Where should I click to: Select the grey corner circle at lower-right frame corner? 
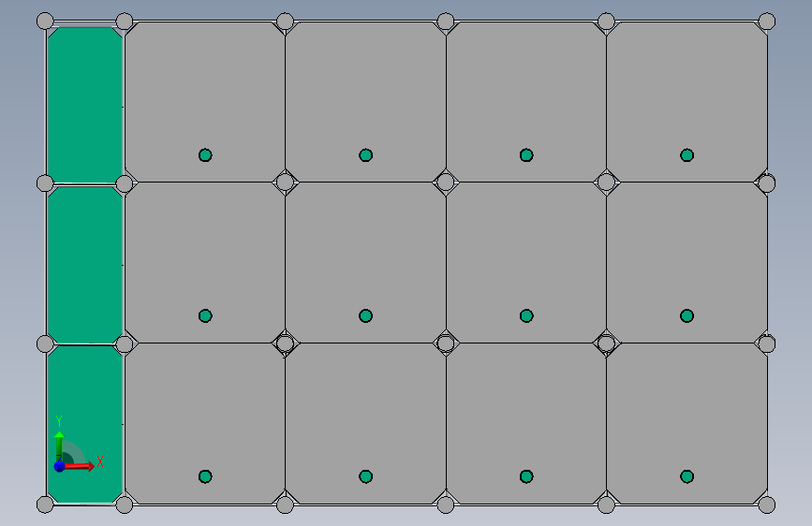(x=766, y=504)
